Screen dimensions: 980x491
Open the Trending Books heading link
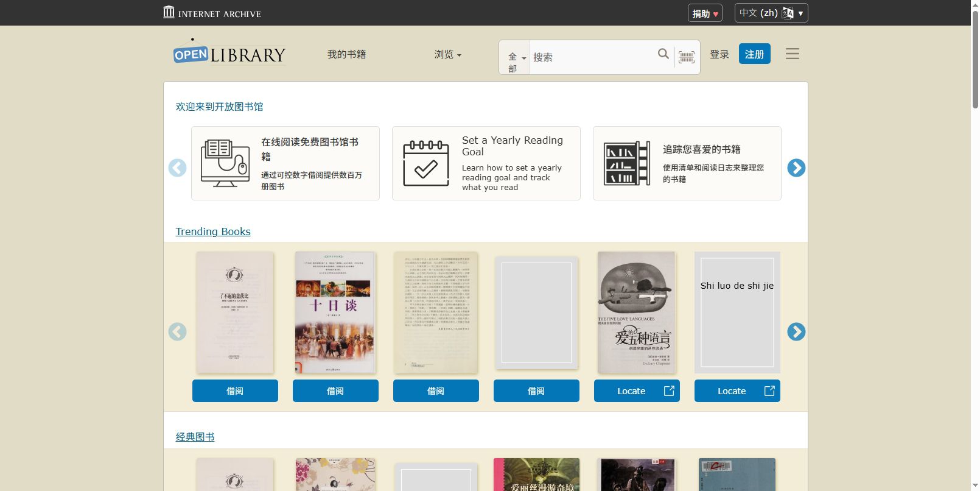(213, 231)
